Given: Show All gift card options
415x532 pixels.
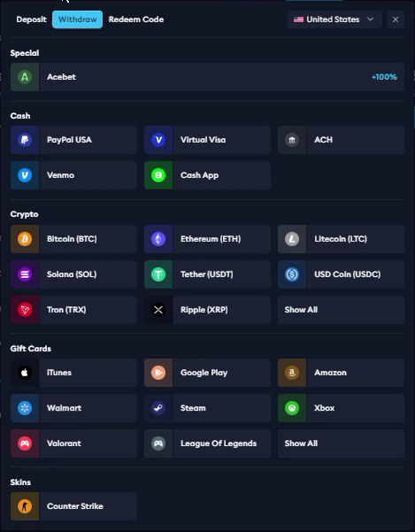Looking at the screenshot, I should 341,443.
